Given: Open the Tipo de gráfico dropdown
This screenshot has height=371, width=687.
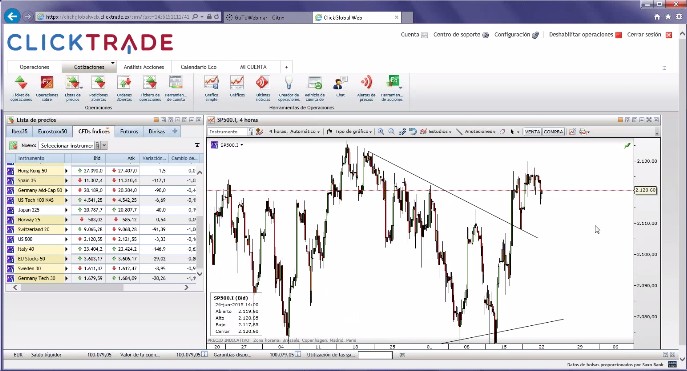Looking at the screenshot, I should pyautogui.click(x=350, y=131).
